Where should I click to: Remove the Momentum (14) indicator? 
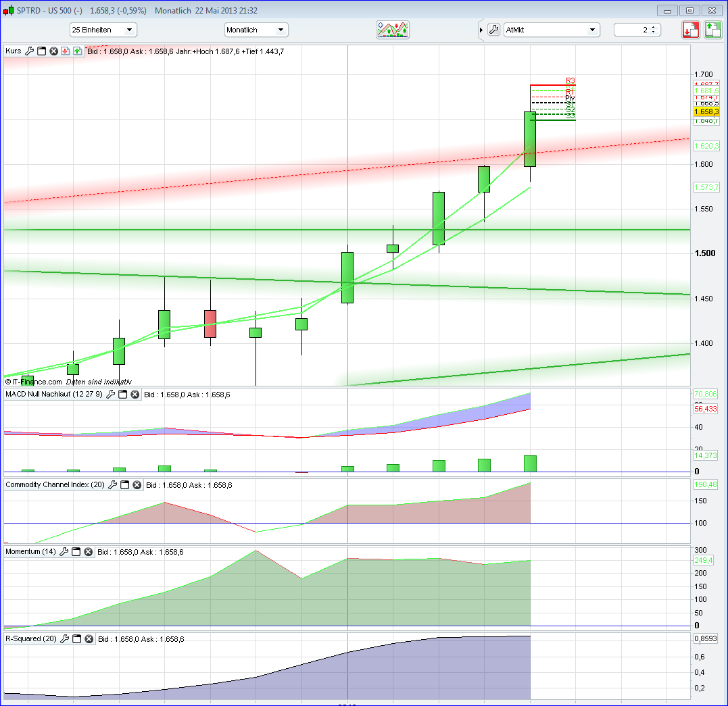coord(89,552)
